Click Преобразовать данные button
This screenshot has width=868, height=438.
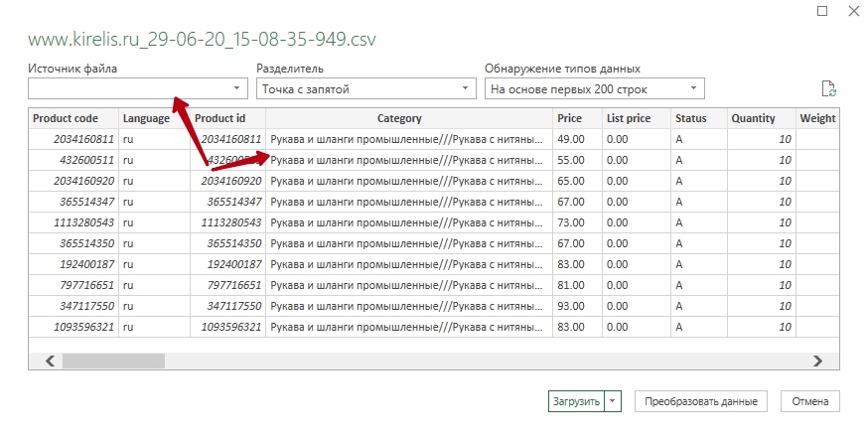(x=701, y=401)
